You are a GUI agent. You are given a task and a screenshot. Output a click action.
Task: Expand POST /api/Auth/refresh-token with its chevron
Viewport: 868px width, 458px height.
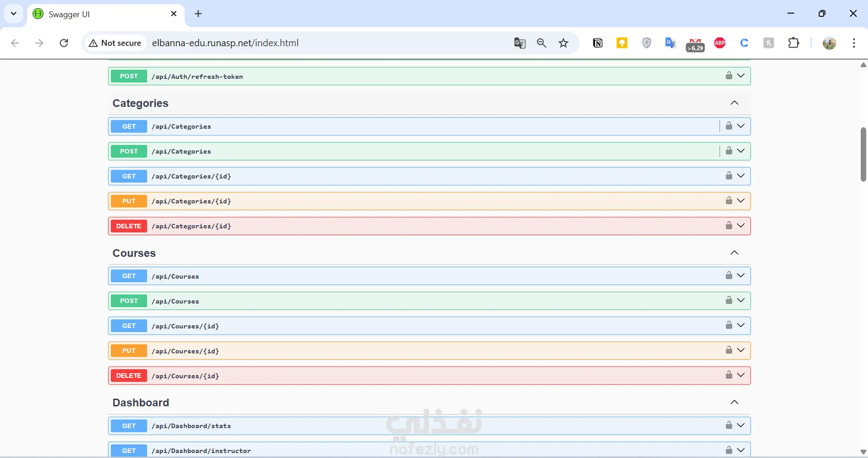[741, 76]
